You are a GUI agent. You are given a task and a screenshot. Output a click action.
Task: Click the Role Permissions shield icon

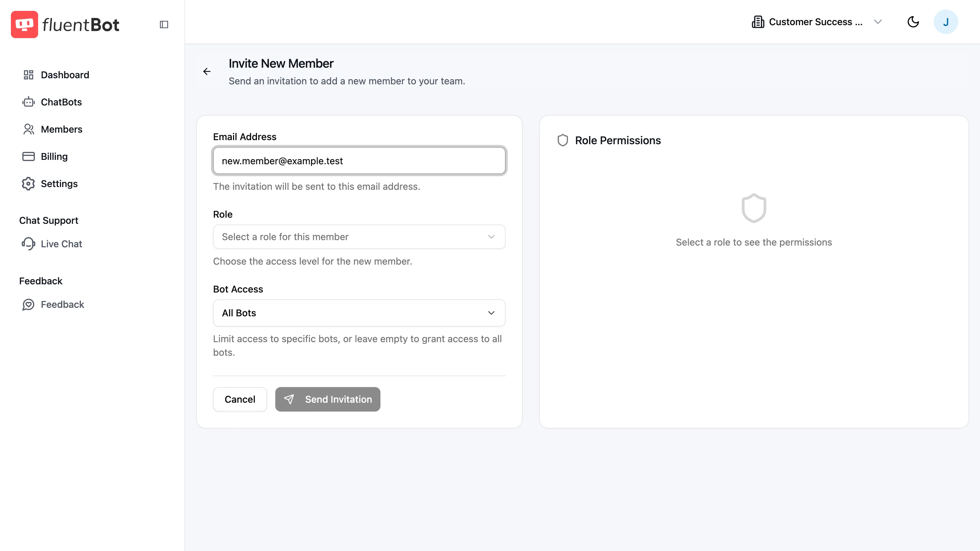563,140
